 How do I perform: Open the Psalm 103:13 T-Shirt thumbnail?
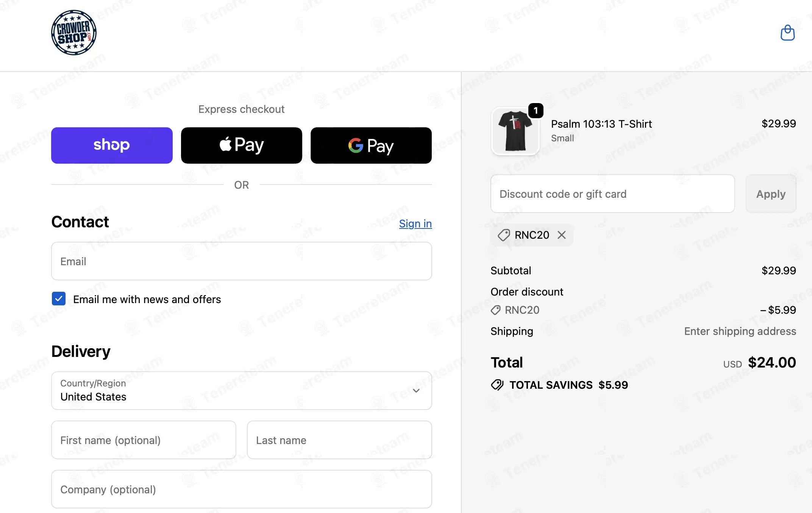pyautogui.click(x=515, y=131)
